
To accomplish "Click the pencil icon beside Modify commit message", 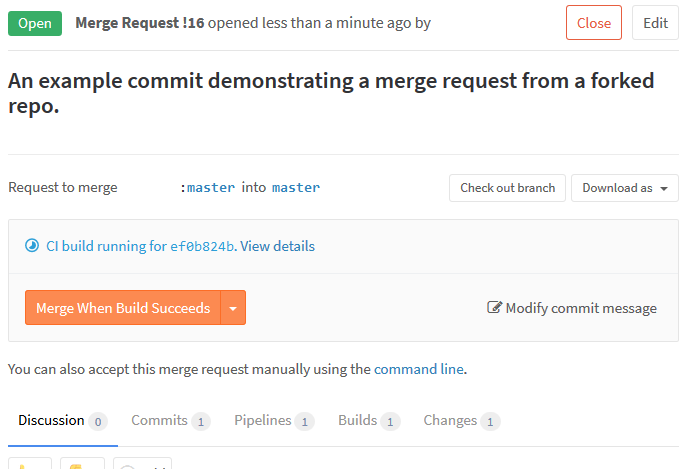I will coord(494,307).
